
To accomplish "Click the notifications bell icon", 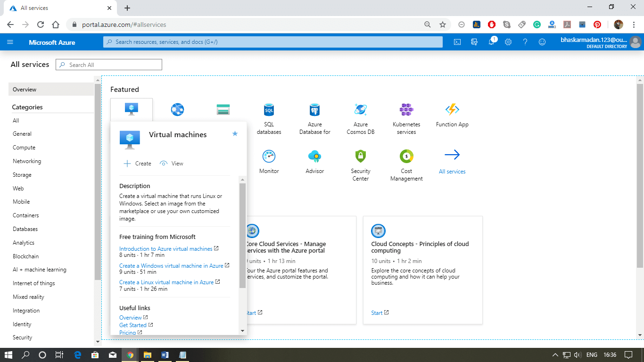I will 491,42.
